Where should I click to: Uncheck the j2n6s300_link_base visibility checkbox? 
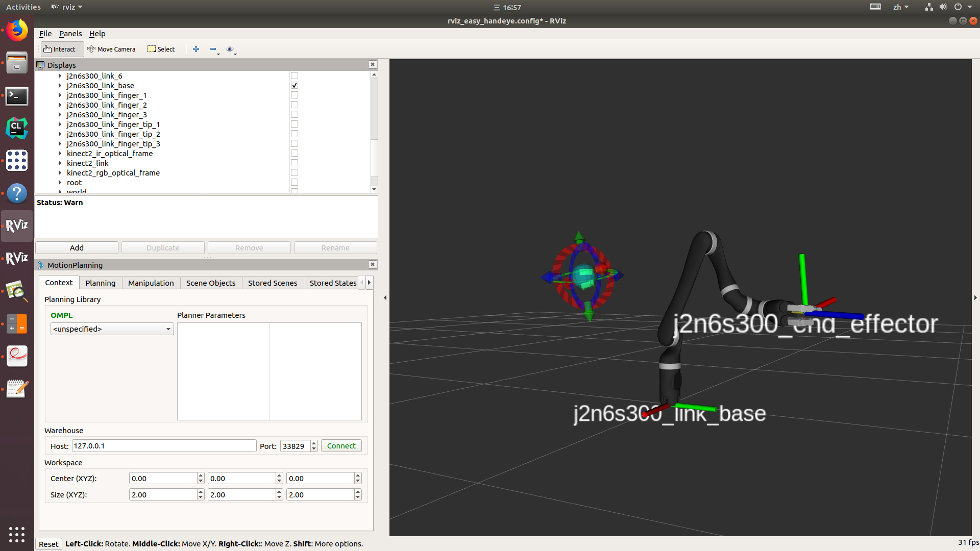[294, 85]
